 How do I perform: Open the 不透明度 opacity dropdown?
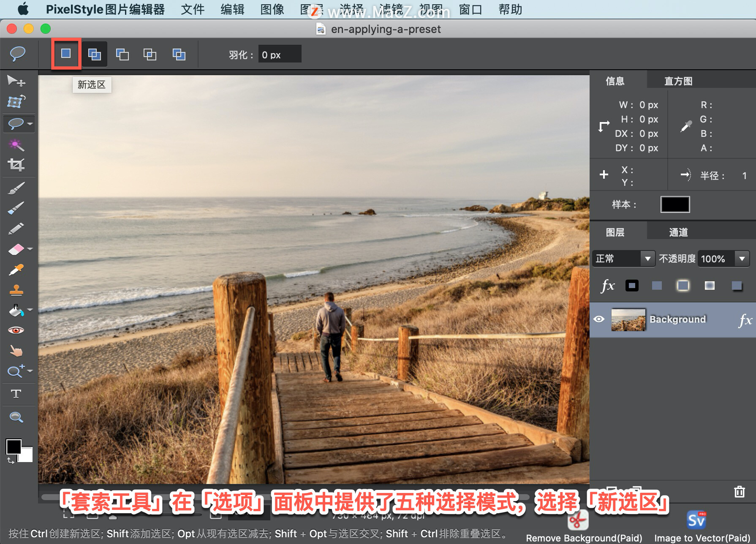742,258
